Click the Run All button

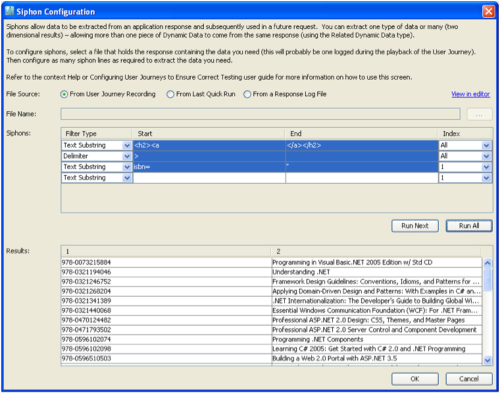coord(469,226)
